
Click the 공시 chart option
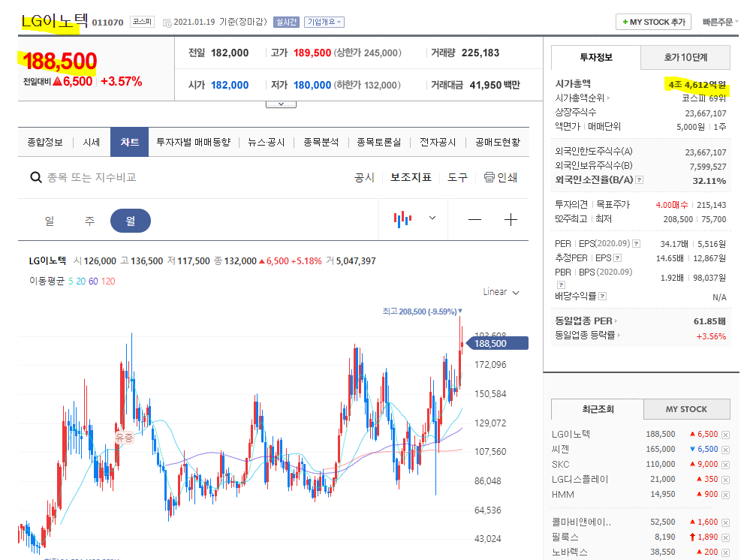pyautogui.click(x=364, y=177)
